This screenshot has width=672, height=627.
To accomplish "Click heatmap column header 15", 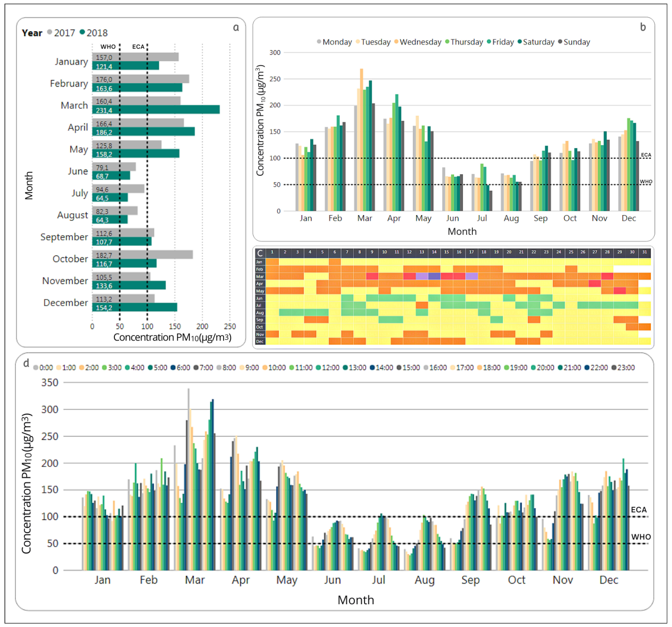I will [x=447, y=252].
